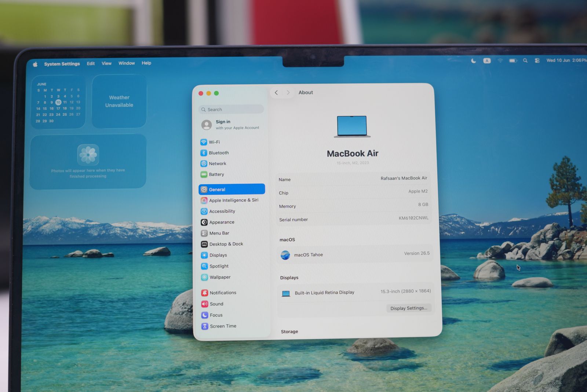Click the macOS section heading

coord(287,240)
